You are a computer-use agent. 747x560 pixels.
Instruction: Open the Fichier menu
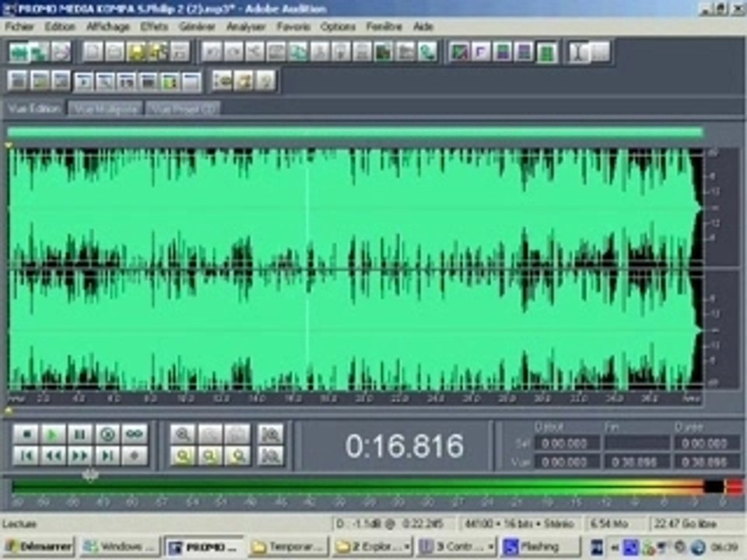(19, 26)
